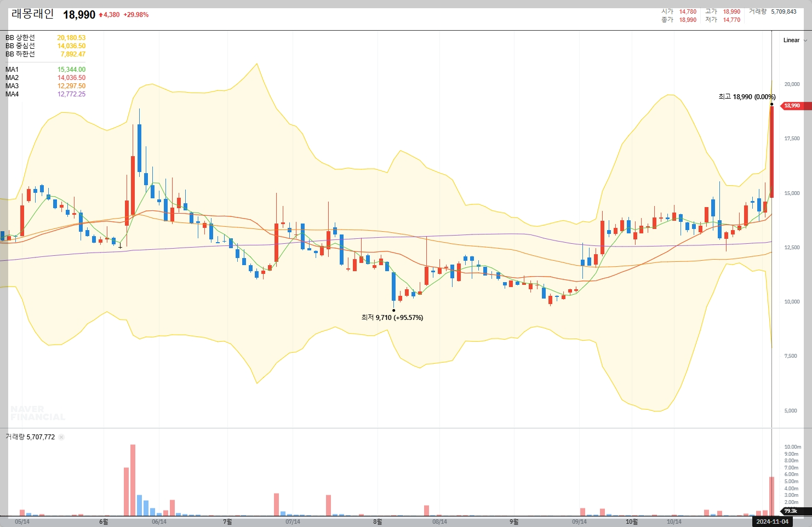Image resolution: width=812 pixels, height=527 pixels.
Task: Click the 저가 low price 14,770
Action: (x=731, y=20)
